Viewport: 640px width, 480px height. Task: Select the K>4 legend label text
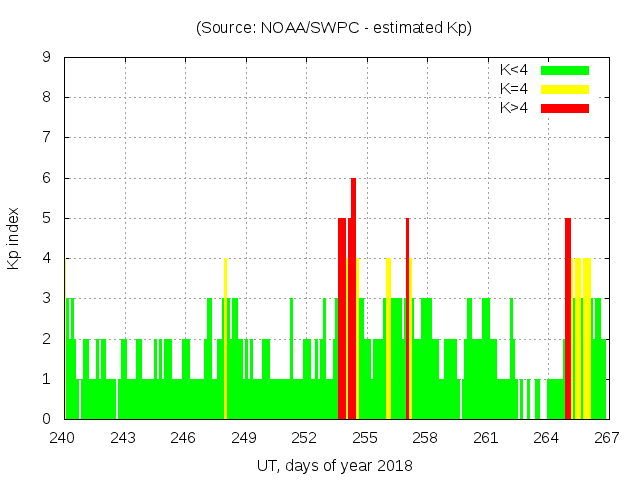pos(514,108)
